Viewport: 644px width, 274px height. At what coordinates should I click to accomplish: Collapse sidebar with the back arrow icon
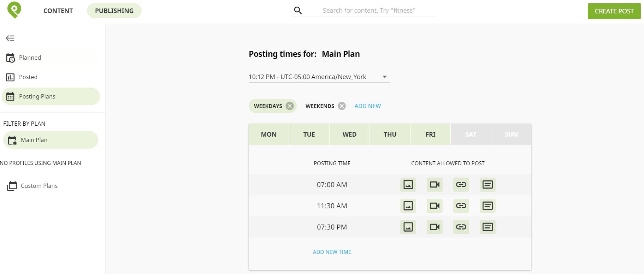click(x=10, y=38)
